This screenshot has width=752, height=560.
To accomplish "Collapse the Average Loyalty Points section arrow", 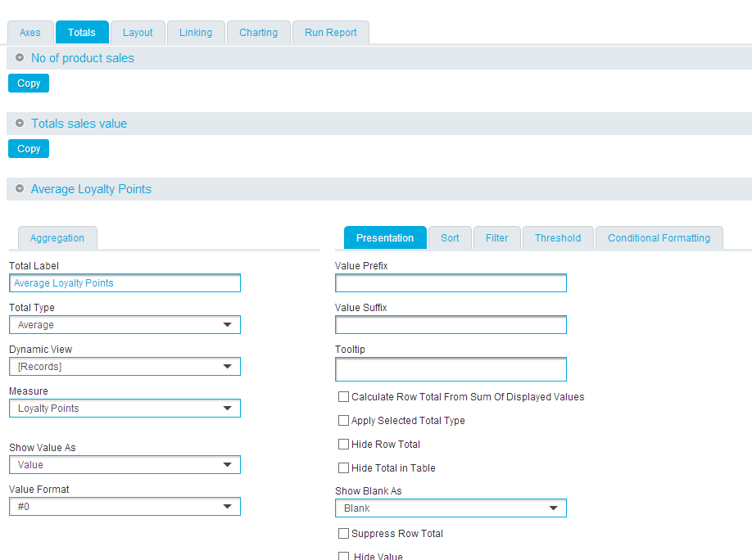I will pos(20,189).
